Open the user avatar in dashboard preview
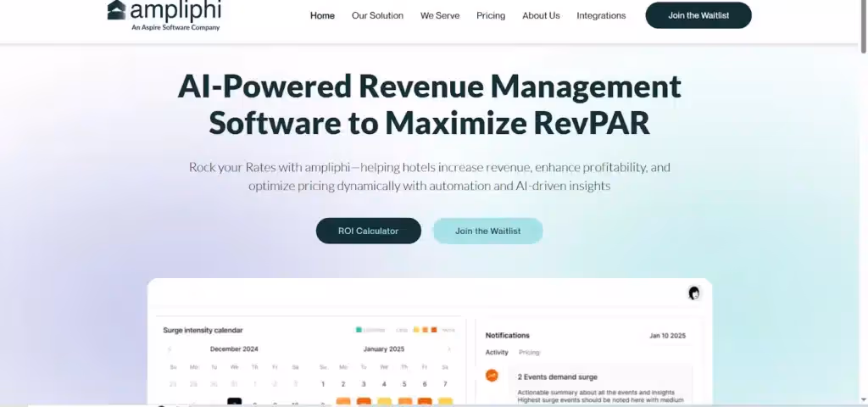868x407 pixels. pyautogui.click(x=693, y=293)
